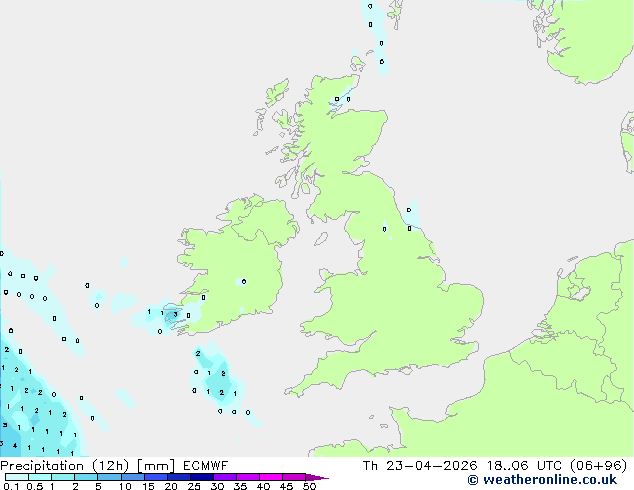Select the 5–10 mm legend swatch
Screen dimensions: 634x490
109,477
